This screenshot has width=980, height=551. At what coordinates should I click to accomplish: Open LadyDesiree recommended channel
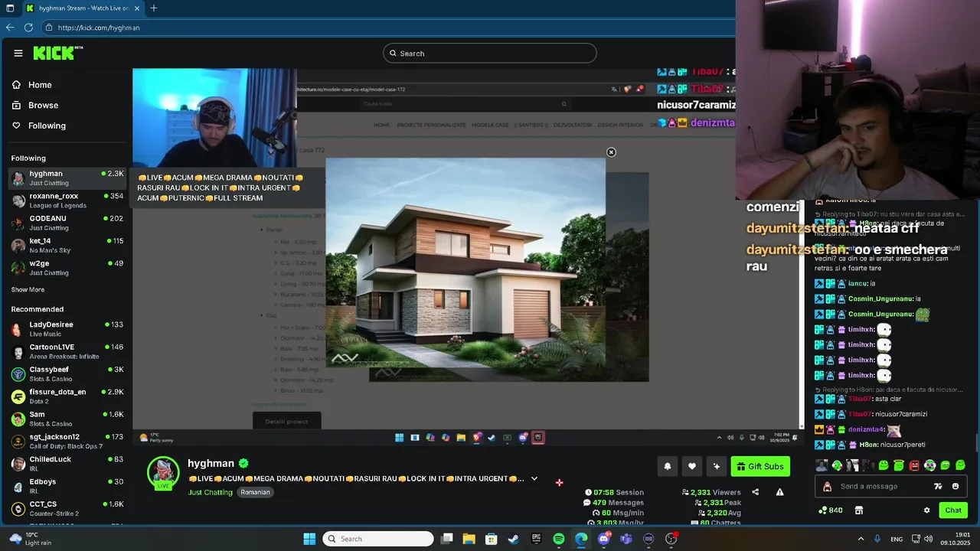[x=67, y=329]
